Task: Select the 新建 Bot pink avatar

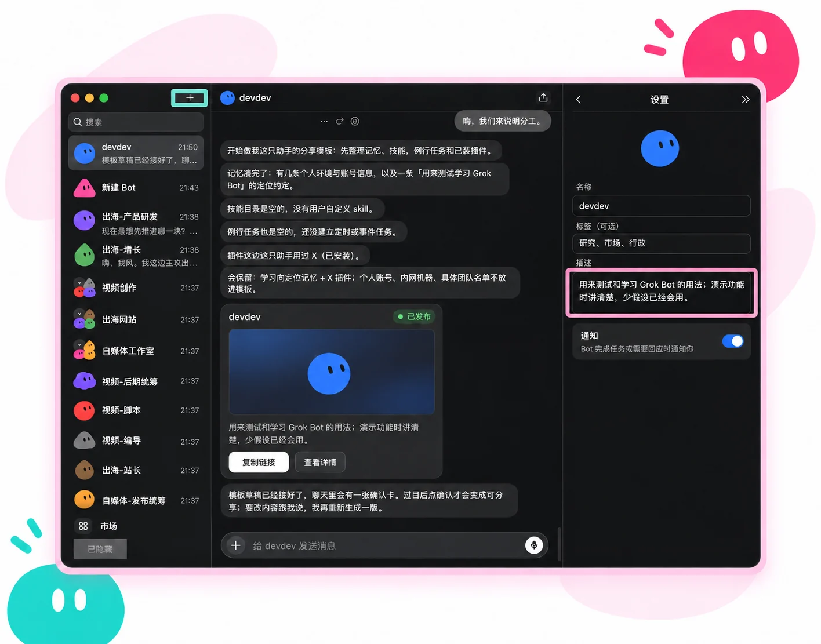Action: coord(85,188)
